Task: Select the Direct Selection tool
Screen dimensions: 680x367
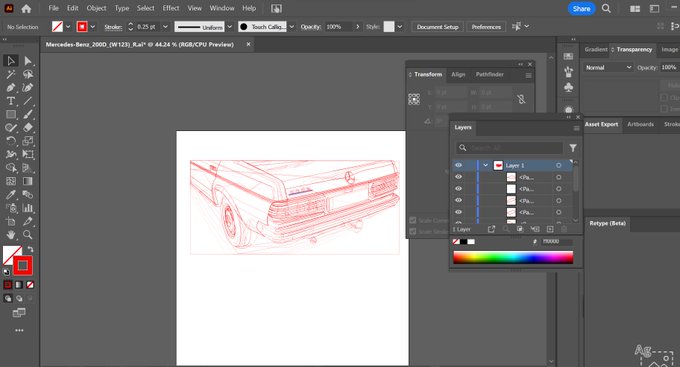Action: tap(28, 61)
